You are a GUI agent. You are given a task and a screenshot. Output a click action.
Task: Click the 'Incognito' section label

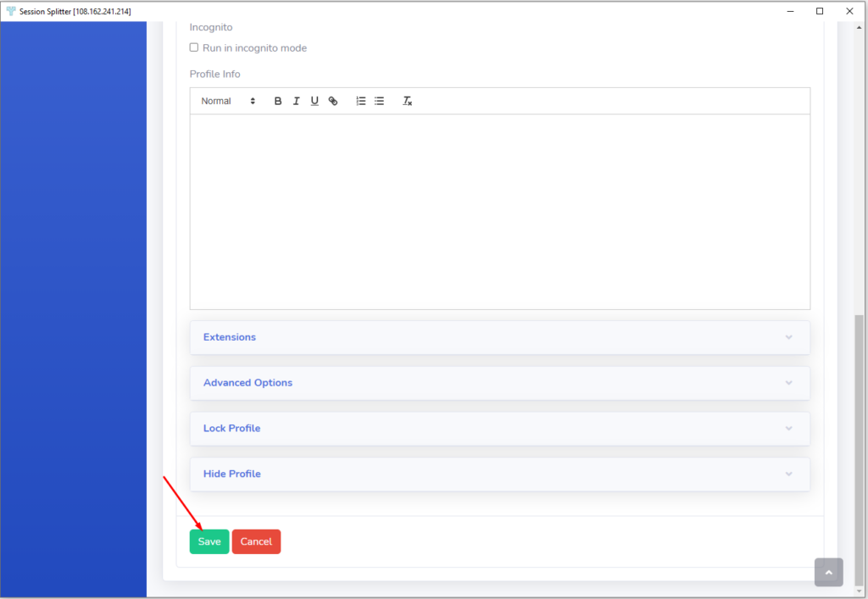click(211, 28)
